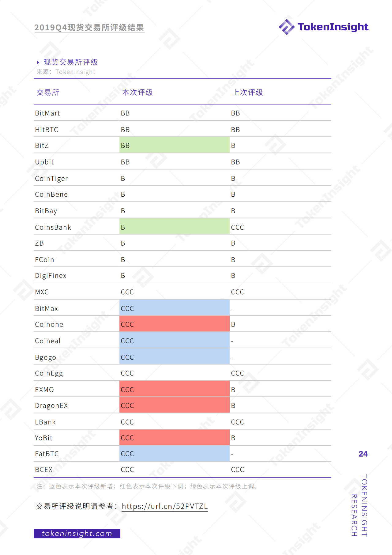Select the green BB cell for BitZ

174,145
